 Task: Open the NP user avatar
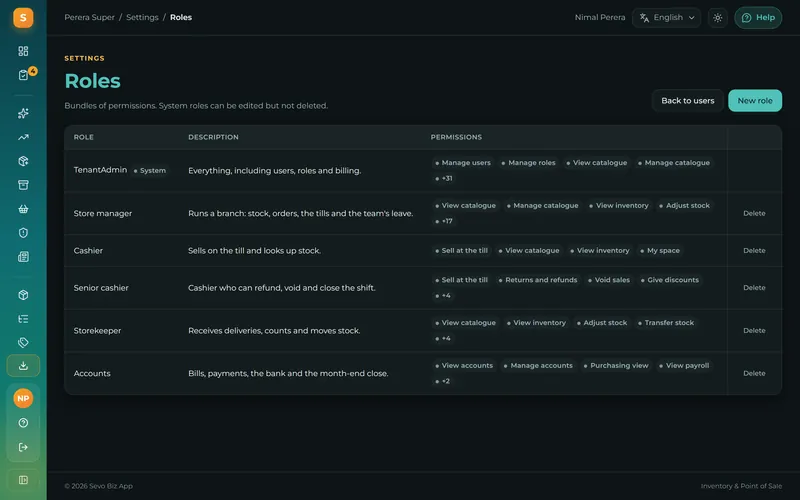[23, 398]
